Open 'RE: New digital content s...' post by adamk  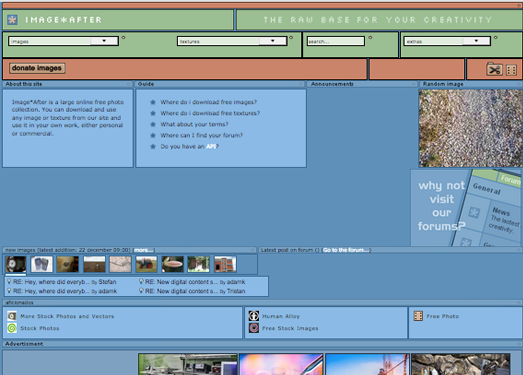[x=195, y=282]
